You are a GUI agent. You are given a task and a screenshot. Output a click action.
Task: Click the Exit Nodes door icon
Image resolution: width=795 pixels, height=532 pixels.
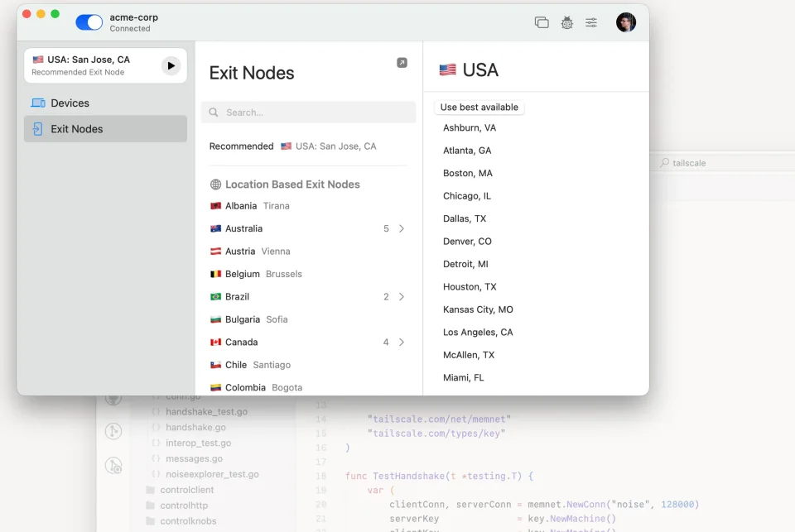pyautogui.click(x=37, y=129)
